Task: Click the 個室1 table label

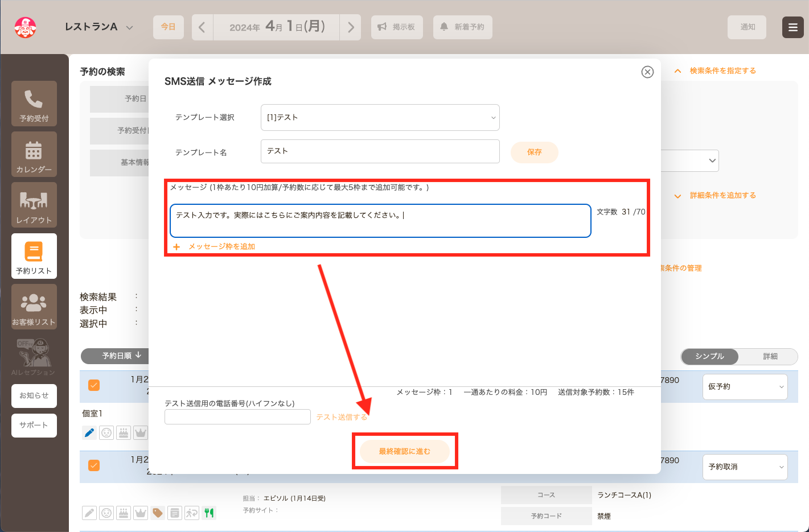Action: 92,414
